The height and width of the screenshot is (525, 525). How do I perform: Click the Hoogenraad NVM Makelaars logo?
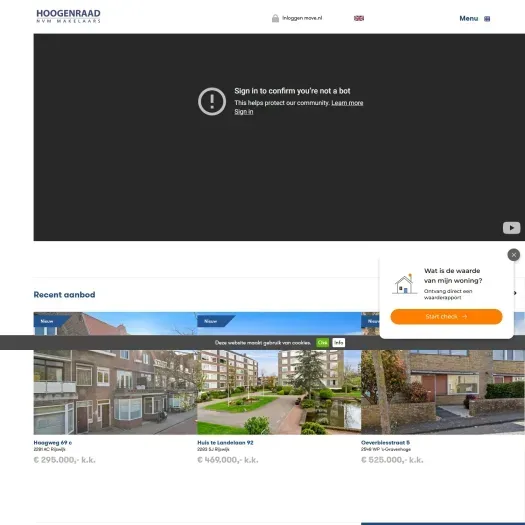tap(68, 16)
